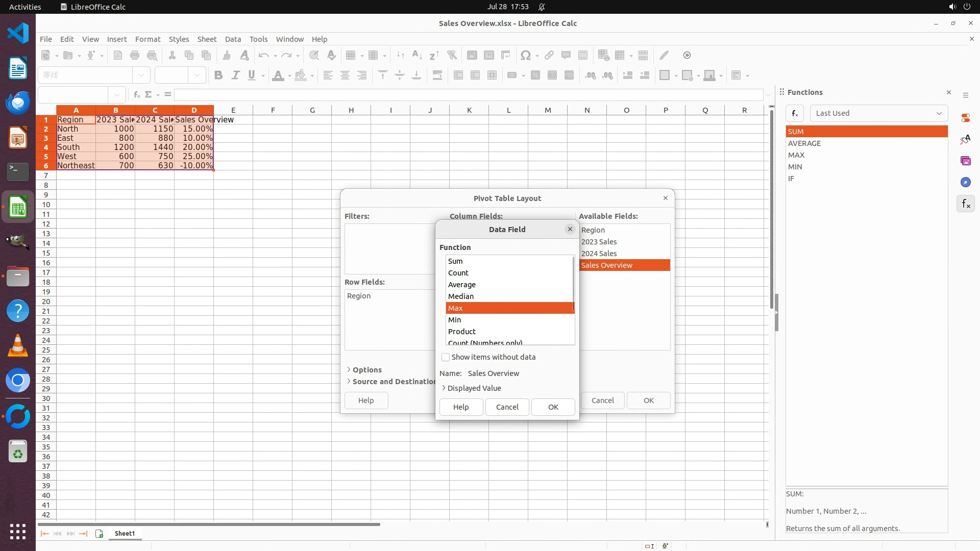Click the Function Wizard icon in formula bar
The width and height of the screenshot is (980, 551).
pos(137,94)
